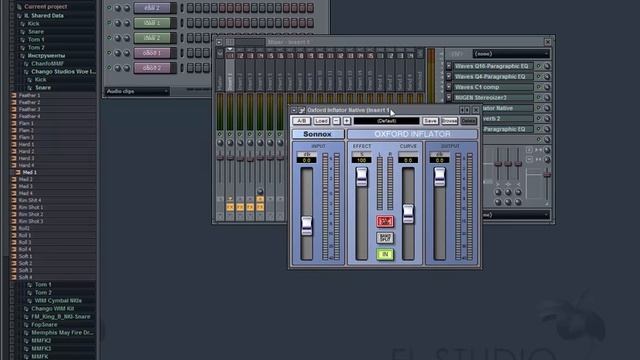The height and width of the screenshot is (360, 640).
Task: Open the Oxford Inflator window menu arrow
Action: coord(294,110)
